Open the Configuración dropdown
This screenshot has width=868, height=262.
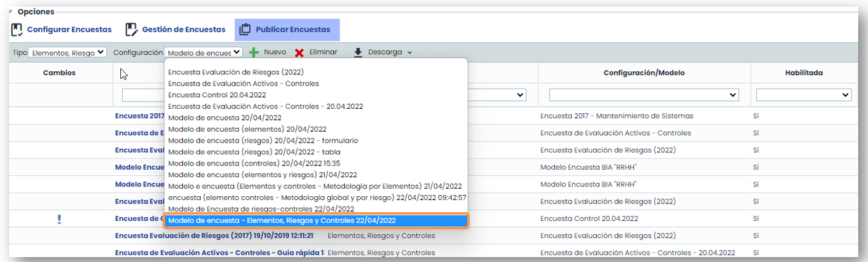pos(204,53)
